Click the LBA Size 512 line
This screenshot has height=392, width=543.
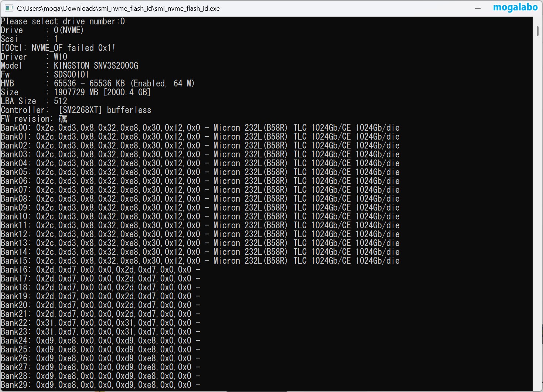click(x=34, y=101)
